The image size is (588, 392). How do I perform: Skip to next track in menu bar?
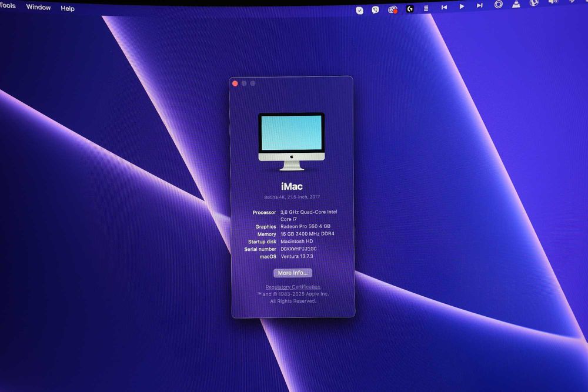(x=480, y=6)
